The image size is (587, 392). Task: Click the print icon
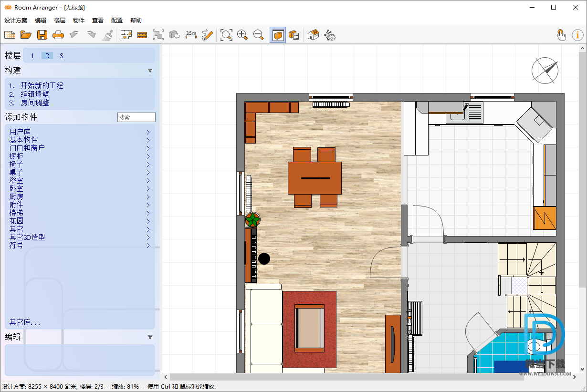point(58,35)
